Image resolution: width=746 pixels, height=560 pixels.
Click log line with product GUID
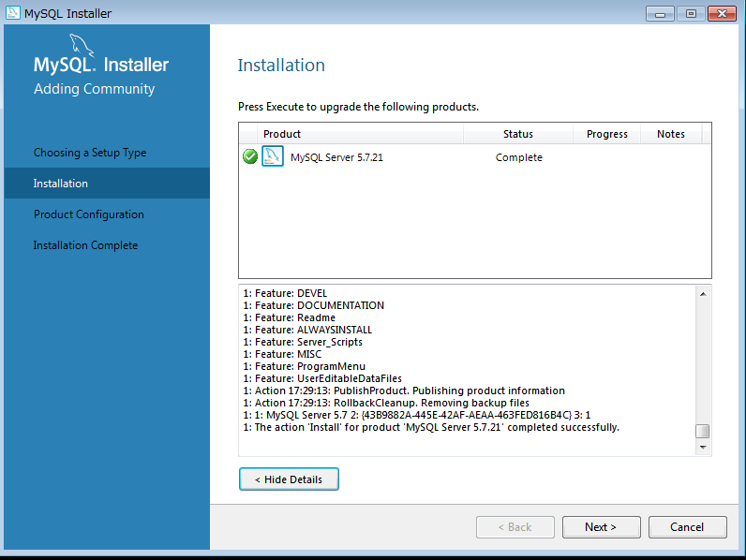(417, 415)
